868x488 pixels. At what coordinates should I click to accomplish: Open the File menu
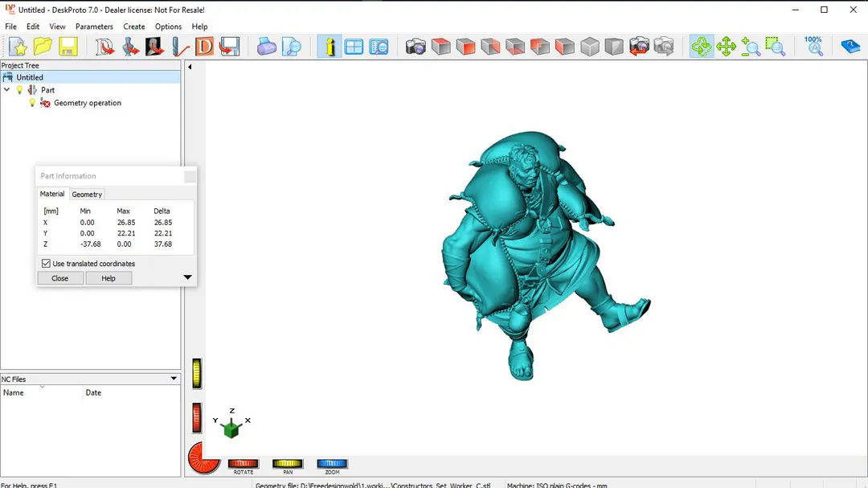tap(10, 27)
